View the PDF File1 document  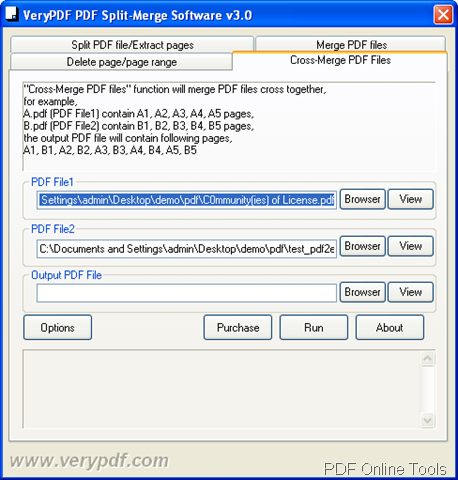pos(411,199)
